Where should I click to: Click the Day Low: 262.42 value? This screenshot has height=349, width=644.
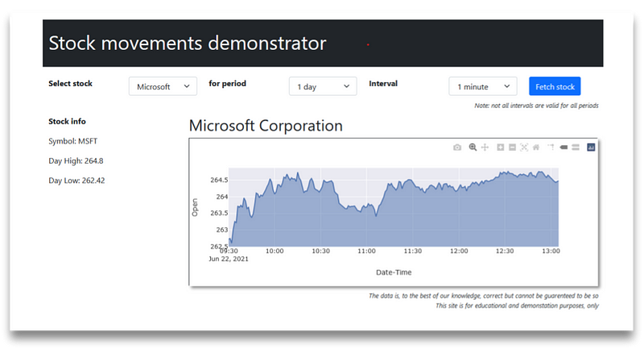point(76,181)
